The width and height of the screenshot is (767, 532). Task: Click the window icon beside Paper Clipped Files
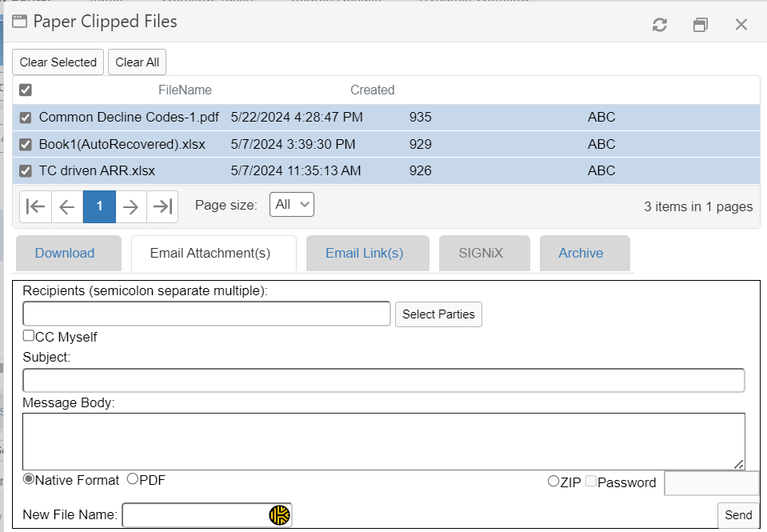coord(20,22)
